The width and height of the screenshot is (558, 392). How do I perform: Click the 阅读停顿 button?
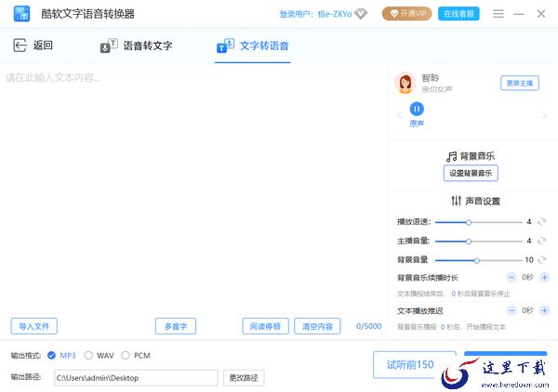click(x=265, y=326)
